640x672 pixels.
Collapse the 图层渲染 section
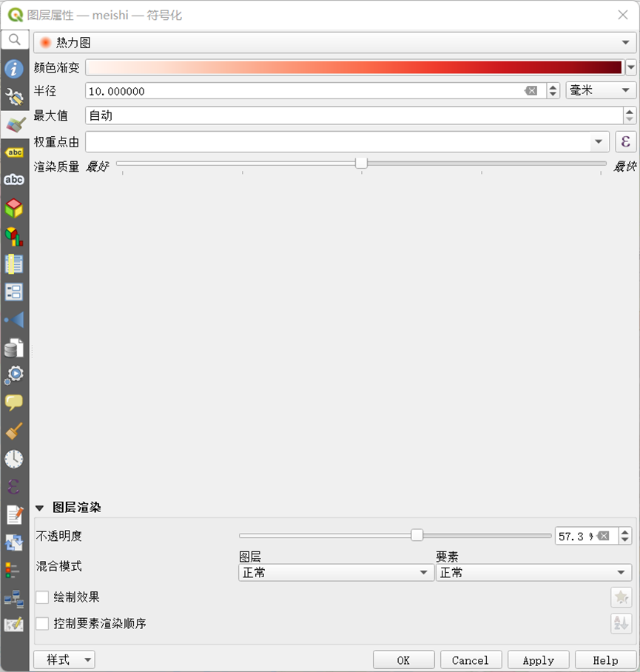[41, 508]
